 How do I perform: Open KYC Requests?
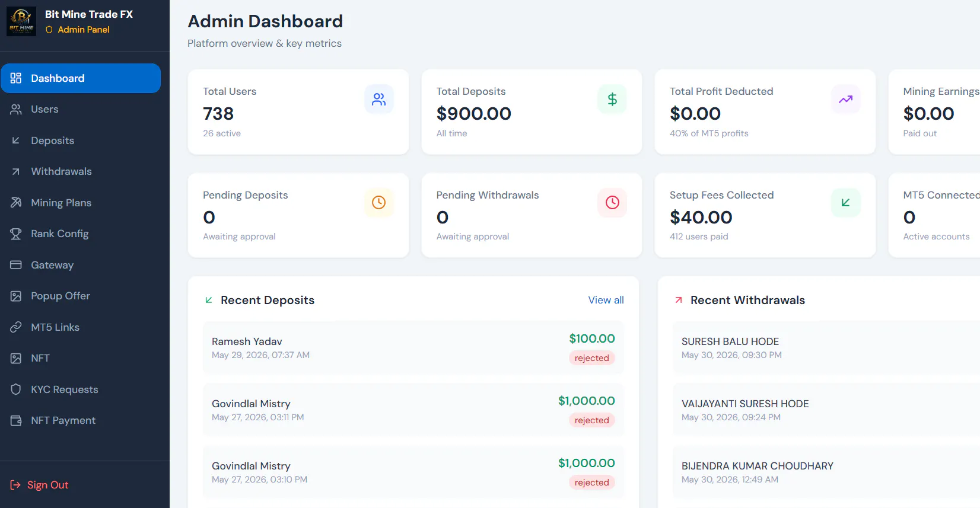coord(81,389)
